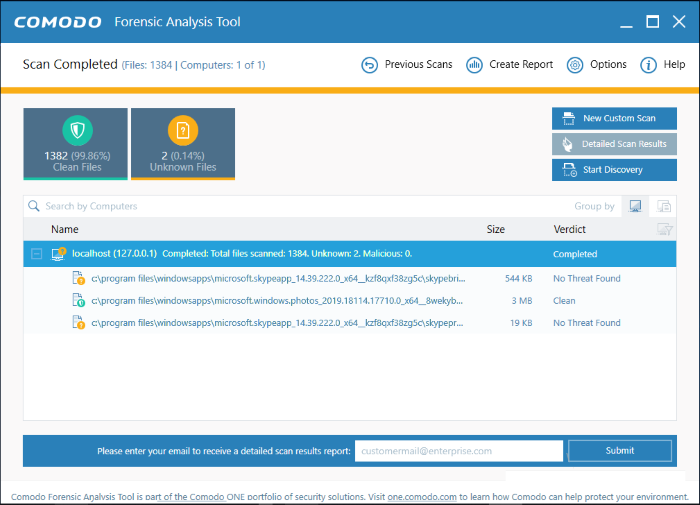
Task: Open Detailed Scan Results
Action: pyautogui.click(x=614, y=144)
